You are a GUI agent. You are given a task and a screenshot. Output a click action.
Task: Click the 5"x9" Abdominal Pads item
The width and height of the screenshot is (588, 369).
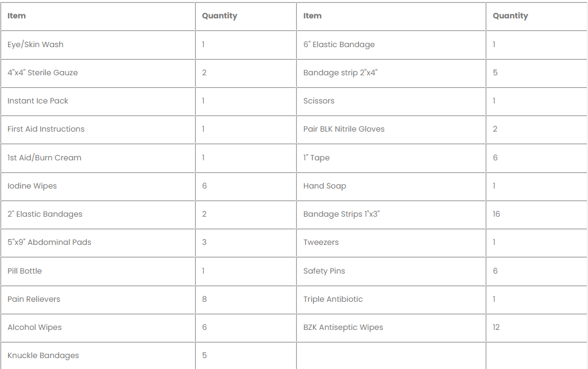[49, 242]
